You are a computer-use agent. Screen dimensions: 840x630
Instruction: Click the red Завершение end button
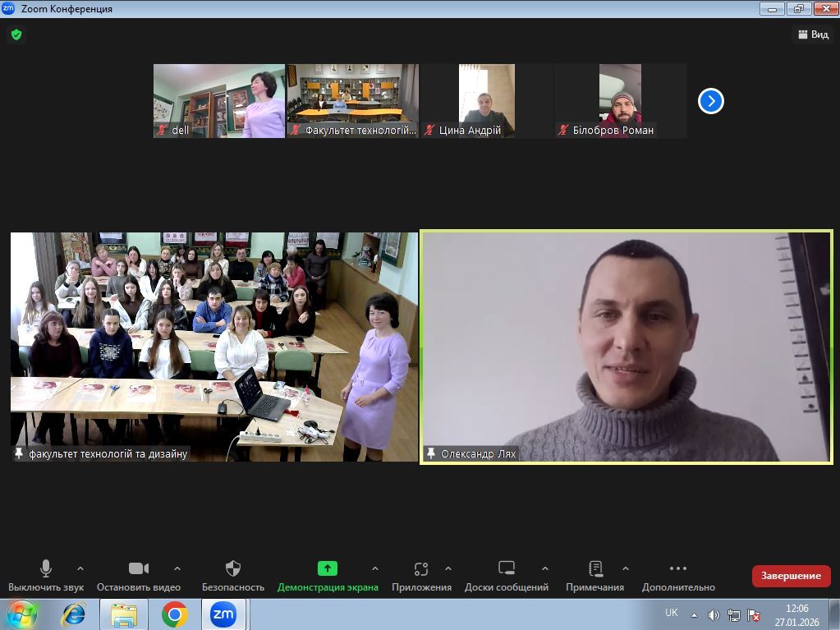click(791, 576)
